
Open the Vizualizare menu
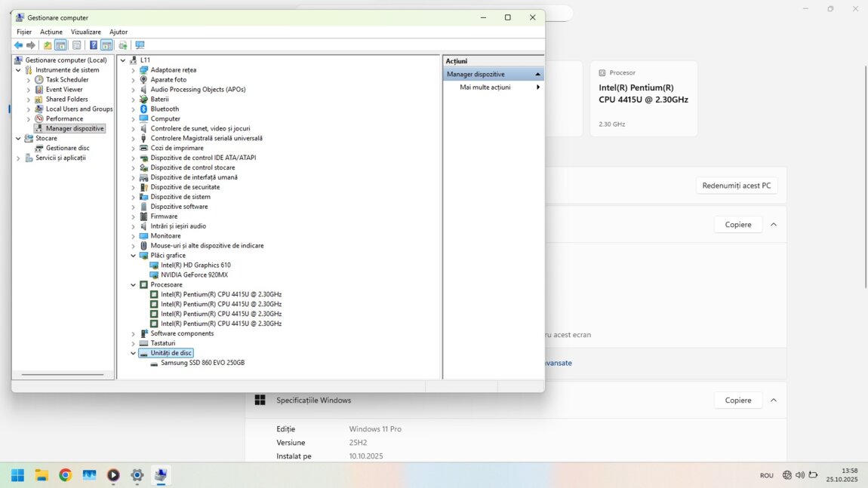85,32
